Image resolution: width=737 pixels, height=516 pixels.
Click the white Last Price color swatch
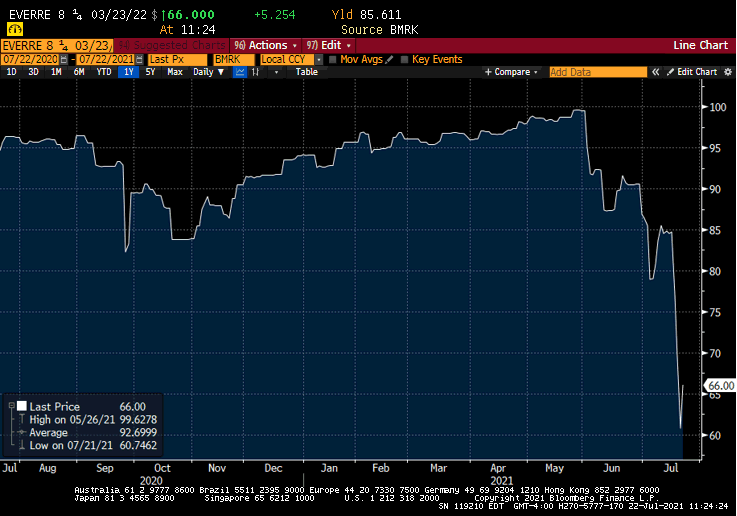(x=20, y=406)
